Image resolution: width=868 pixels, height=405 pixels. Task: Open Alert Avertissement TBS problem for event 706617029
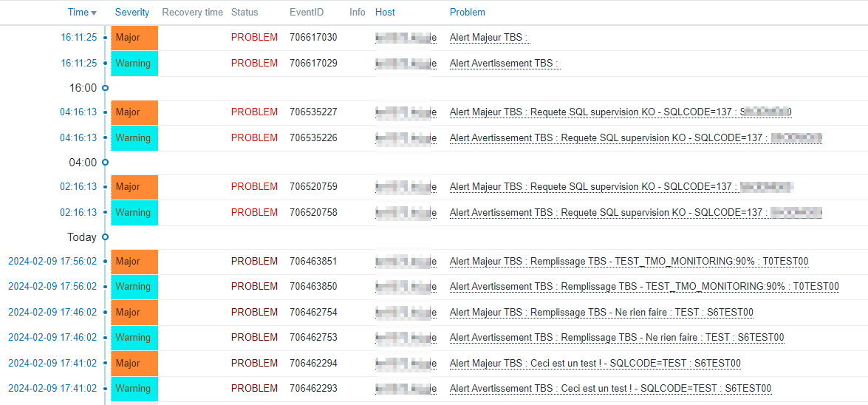pos(505,64)
